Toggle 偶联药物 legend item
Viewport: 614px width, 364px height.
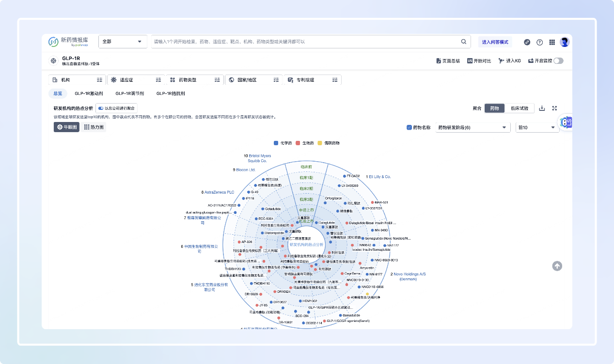pos(329,143)
